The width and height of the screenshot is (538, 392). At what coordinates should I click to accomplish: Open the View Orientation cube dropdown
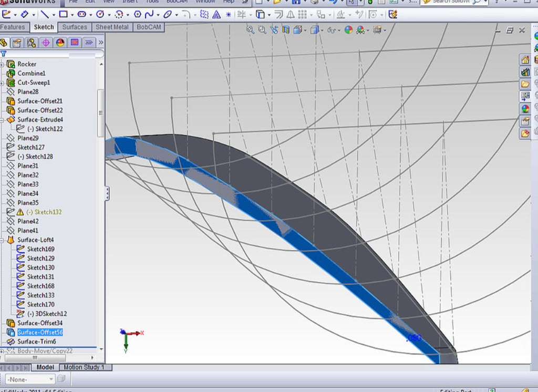pyautogui.click(x=314, y=30)
